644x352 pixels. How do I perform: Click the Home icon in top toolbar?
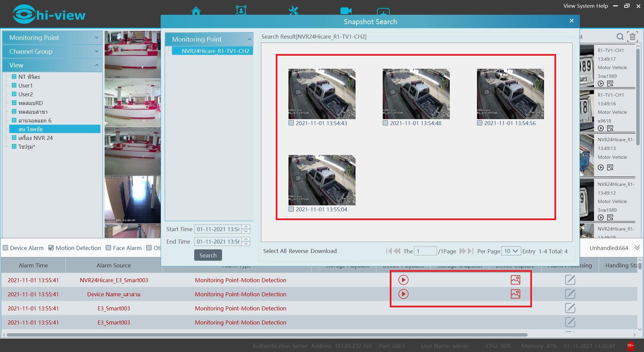[x=196, y=11]
